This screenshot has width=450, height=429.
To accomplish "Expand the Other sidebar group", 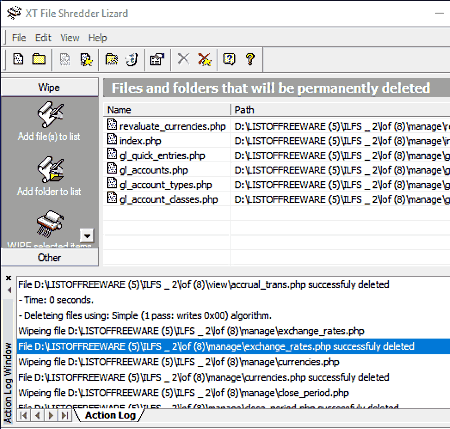I will point(49,257).
